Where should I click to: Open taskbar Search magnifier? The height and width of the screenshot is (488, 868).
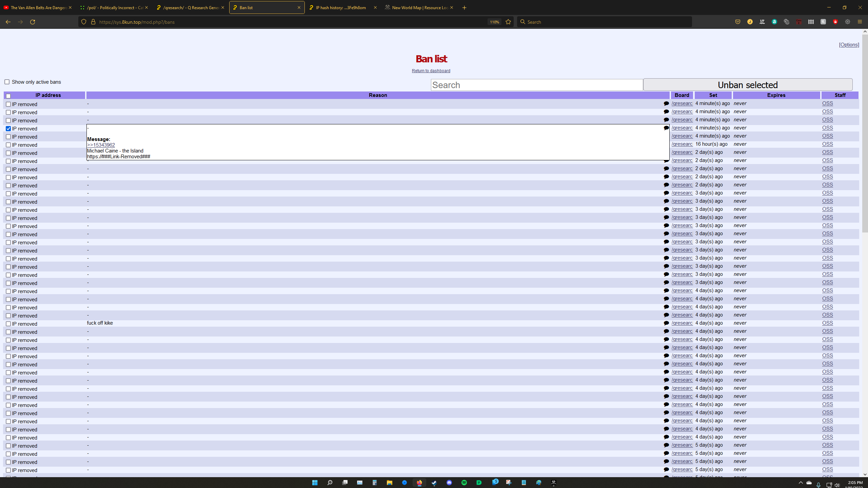[x=330, y=483]
